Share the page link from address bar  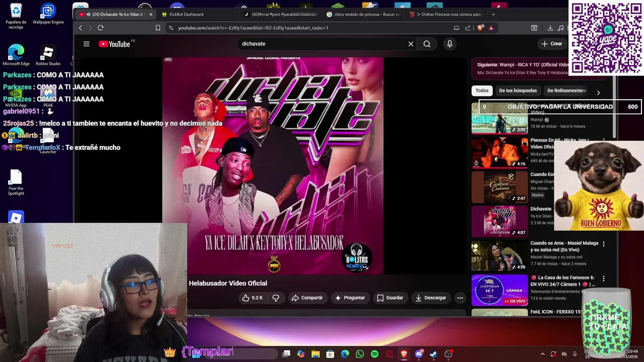[x=468, y=28]
